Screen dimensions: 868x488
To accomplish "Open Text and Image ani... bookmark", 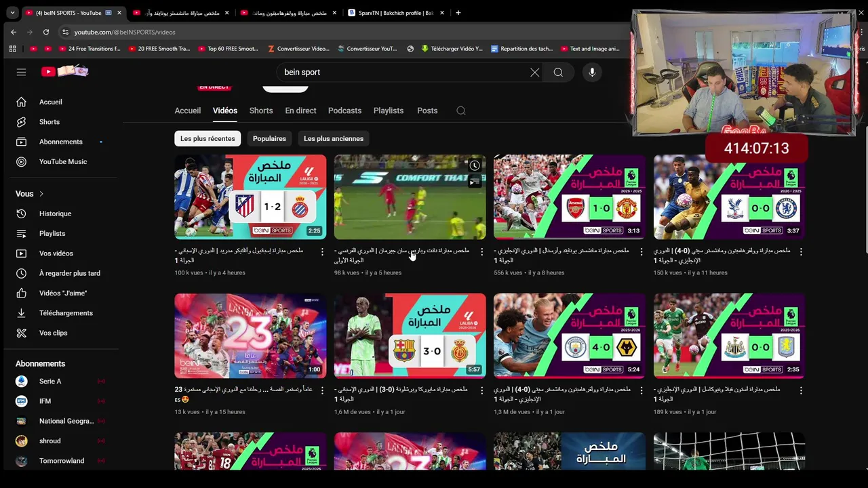I will click(x=590, y=49).
